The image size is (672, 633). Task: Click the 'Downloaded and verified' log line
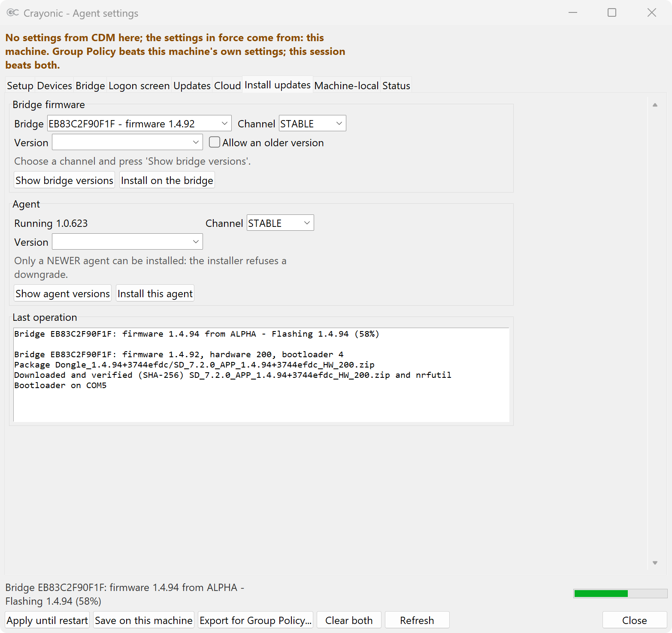(233, 375)
